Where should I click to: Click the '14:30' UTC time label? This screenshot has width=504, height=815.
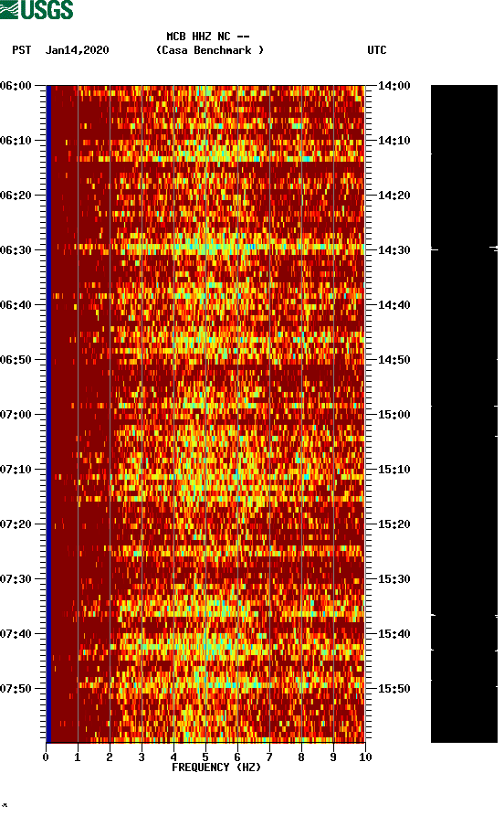click(x=394, y=250)
